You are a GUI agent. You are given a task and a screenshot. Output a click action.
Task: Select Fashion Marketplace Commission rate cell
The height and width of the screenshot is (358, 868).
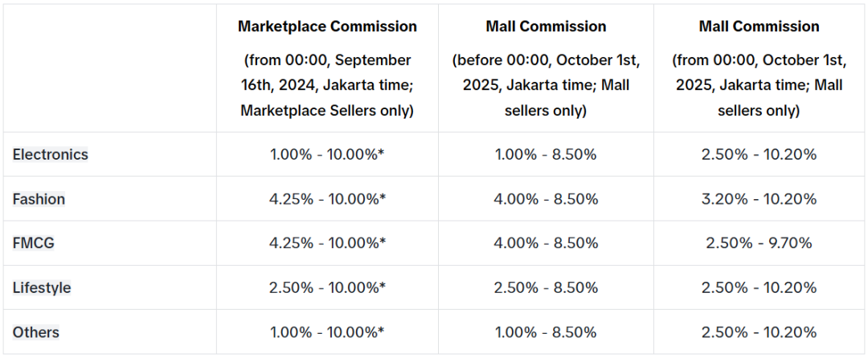coord(327,199)
